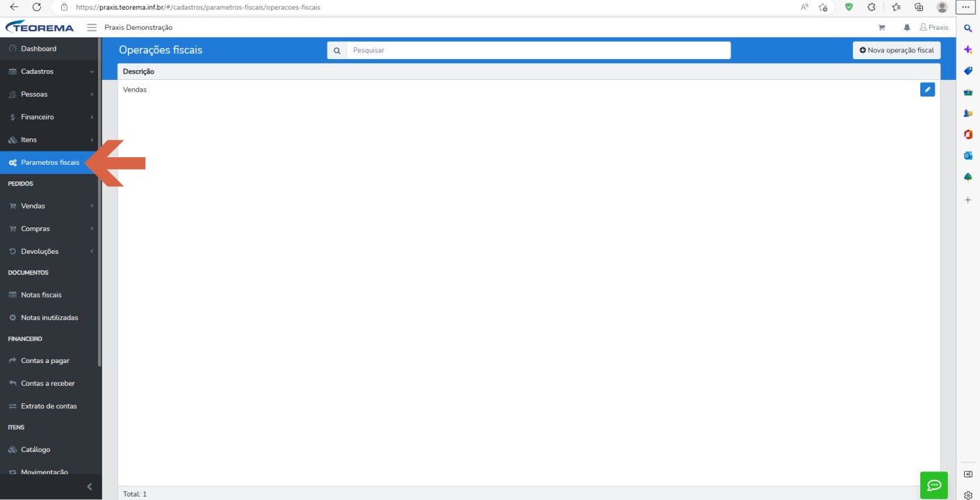980x500 pixels.
Task: Edit the Vendas operation pencil icon
Action: (927, 90)
